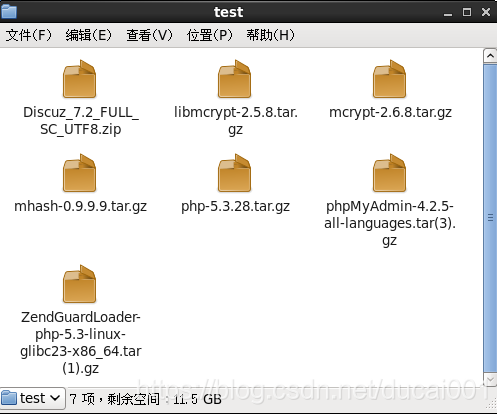Viewport: 497px width, 414px height.
Task: Select the ZendGuardLoader archive icon
Action: 79,284
